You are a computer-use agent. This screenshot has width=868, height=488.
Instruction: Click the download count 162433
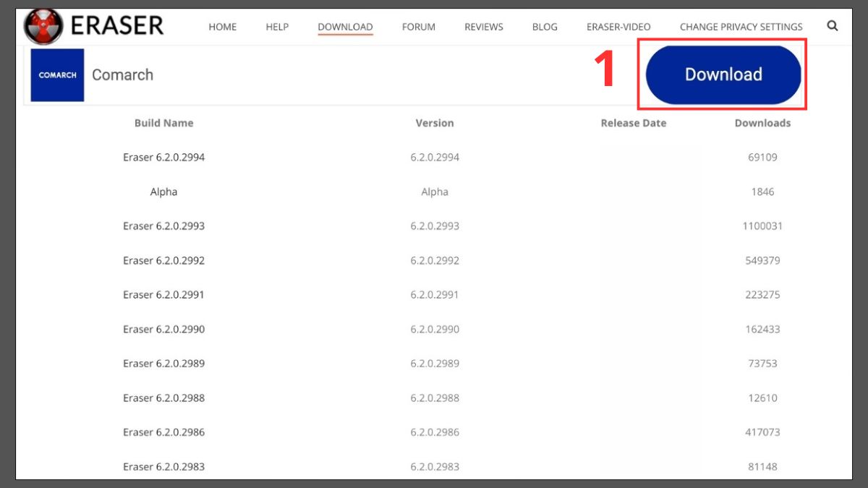click(x=763, y=329)
